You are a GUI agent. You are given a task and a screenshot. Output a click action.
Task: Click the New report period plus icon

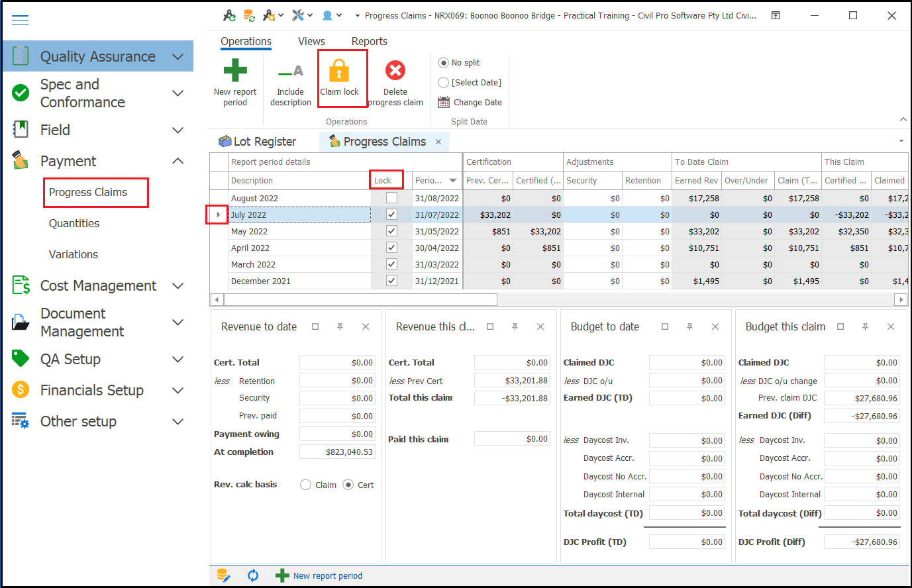235,70
